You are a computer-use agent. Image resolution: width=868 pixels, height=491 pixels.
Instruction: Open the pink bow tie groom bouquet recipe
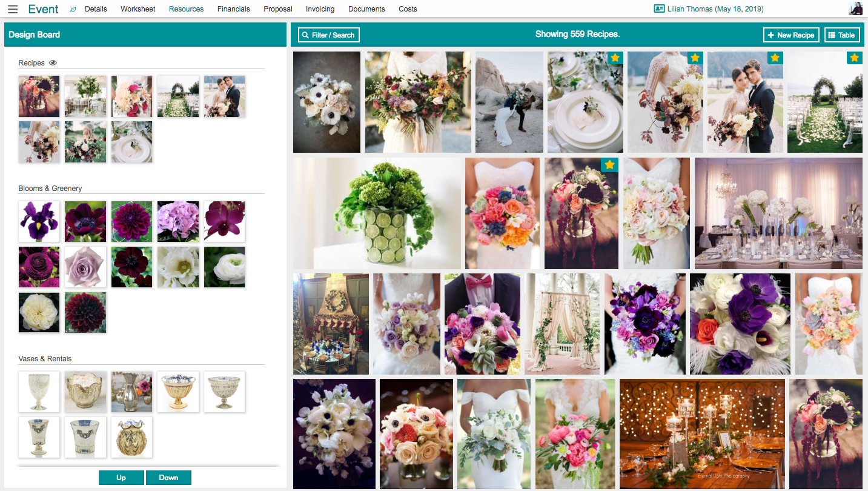click(482, 324)
